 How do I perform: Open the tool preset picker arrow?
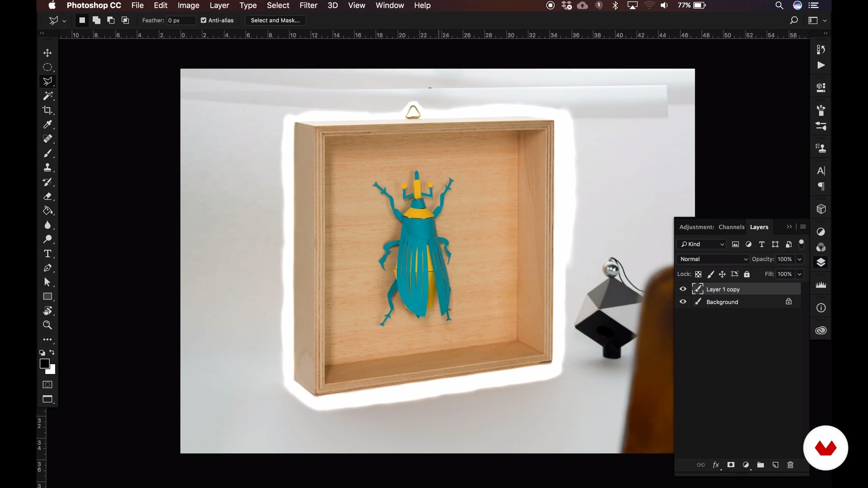tap(64, 21)
